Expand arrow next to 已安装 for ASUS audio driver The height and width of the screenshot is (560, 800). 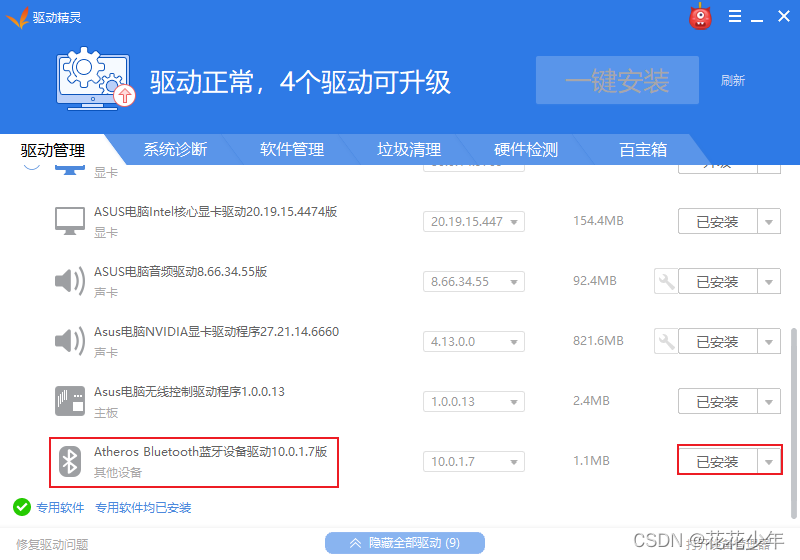pos(769,282)
